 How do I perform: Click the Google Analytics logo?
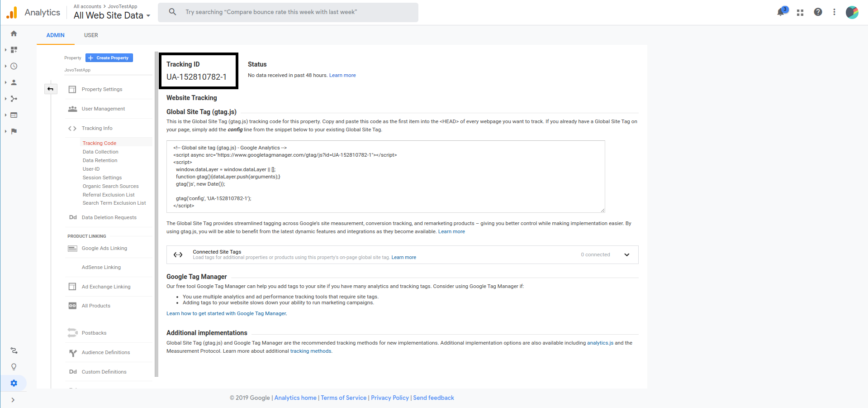point(12,12)
